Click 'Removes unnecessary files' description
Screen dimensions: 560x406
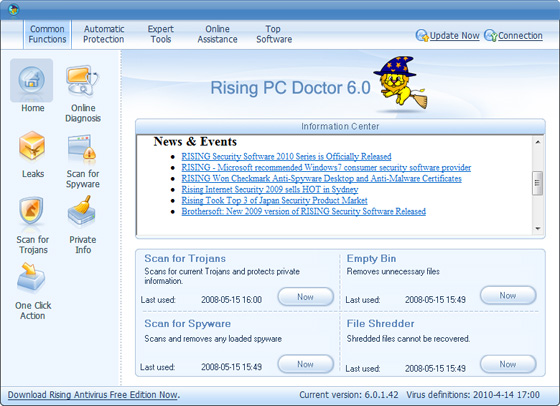coord(393,271)
